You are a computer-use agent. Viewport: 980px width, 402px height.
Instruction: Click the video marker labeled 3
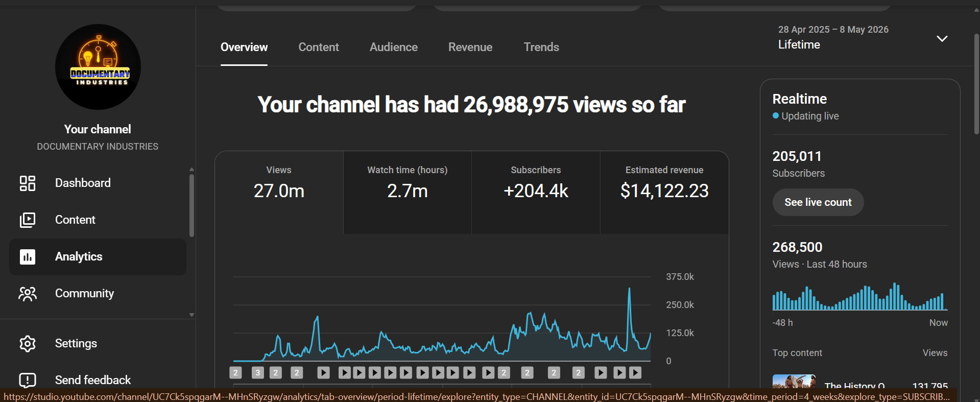(258, 373)
